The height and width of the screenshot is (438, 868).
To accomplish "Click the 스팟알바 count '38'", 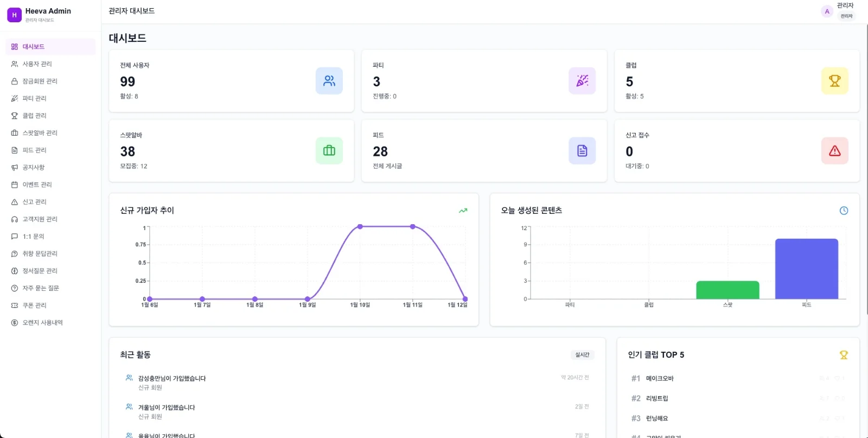I will tap(127, 151).
